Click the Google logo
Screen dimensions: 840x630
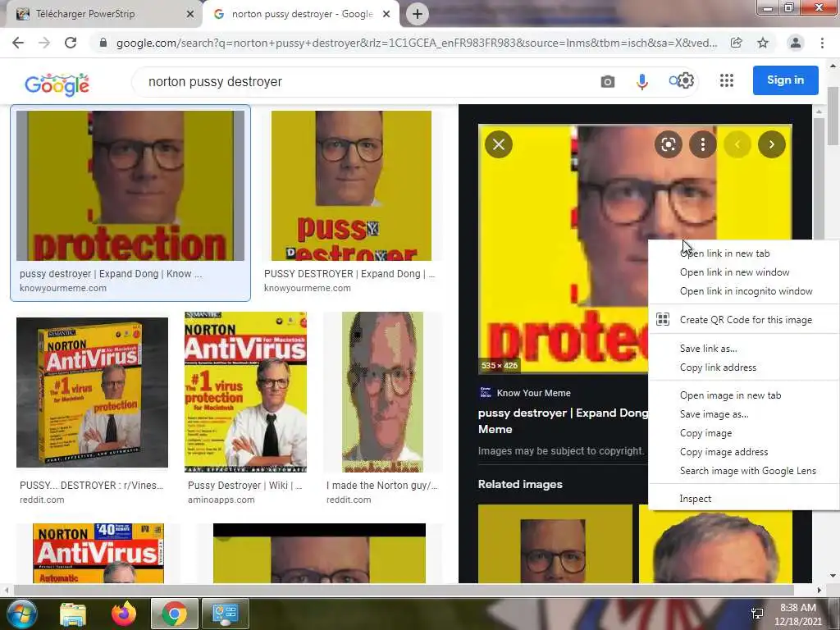tap(57, 84)
